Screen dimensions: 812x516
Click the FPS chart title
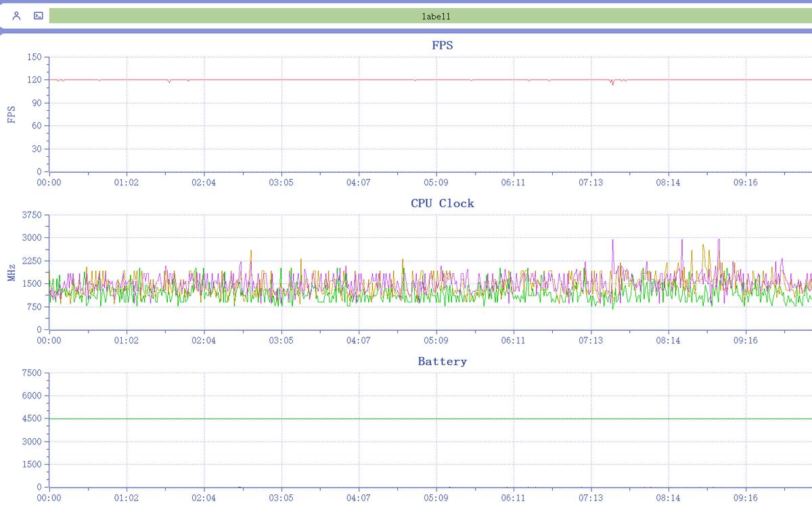442,45
